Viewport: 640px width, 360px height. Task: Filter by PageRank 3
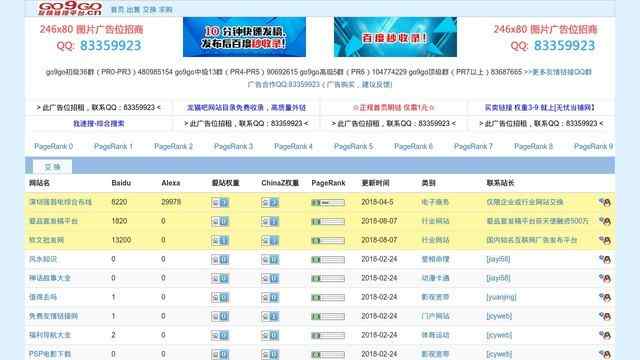click(233, 146)
